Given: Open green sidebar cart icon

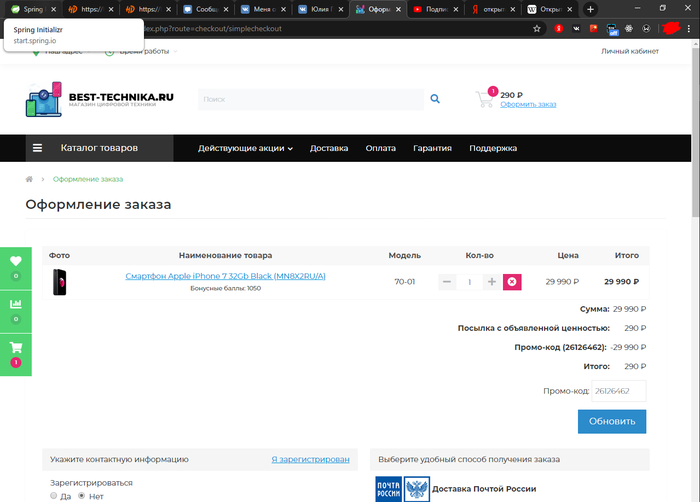Looking at the screenshot, I should pyautogui.click(x=16, y=348).
